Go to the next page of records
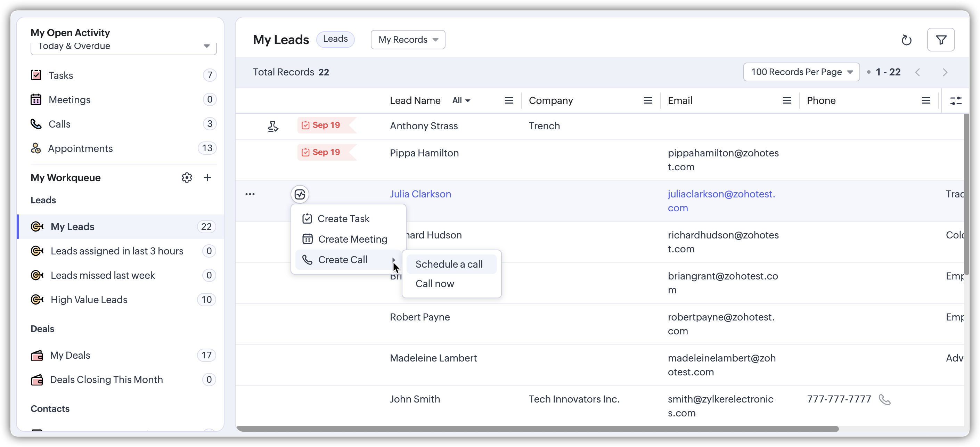The image size is (980, 447). point(945,72)
